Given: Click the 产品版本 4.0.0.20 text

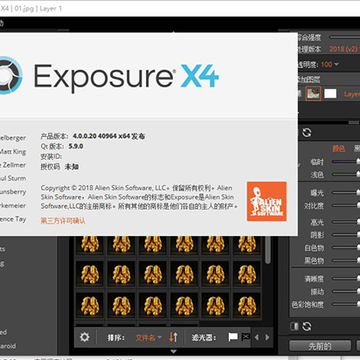Looking at the screenshot, I should click(x=93, y=136).
